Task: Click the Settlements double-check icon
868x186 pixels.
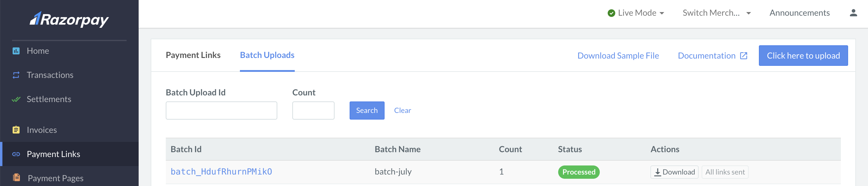Action: pyautogui.click(x=16, y=99)
